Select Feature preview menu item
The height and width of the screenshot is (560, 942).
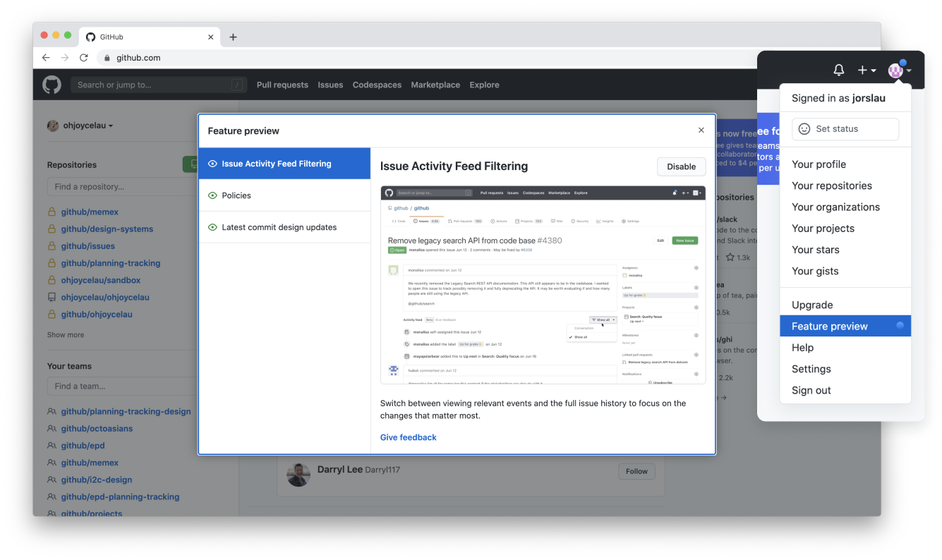click(x=845, y=326)
